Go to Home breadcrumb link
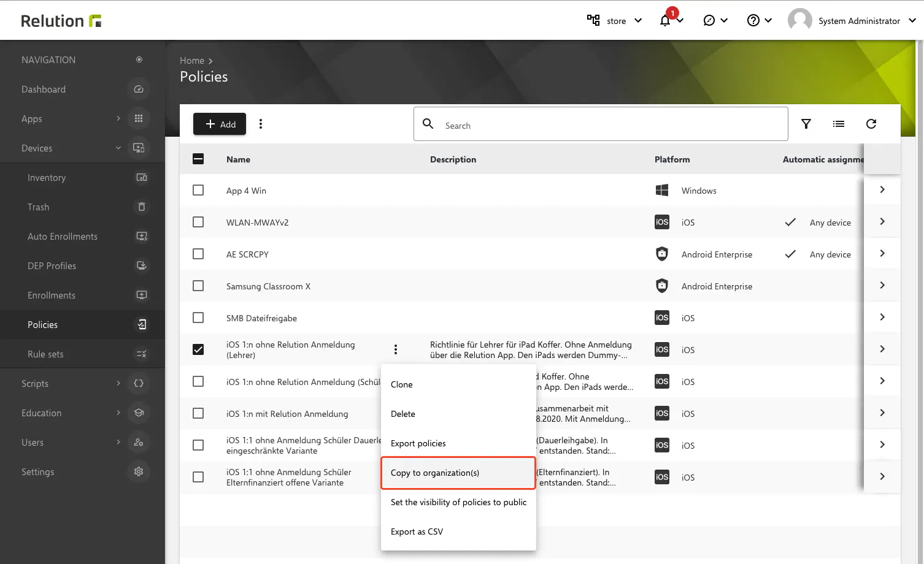Image resolution: width=924 pixels, height=564 pixels. tap(191, 61)
